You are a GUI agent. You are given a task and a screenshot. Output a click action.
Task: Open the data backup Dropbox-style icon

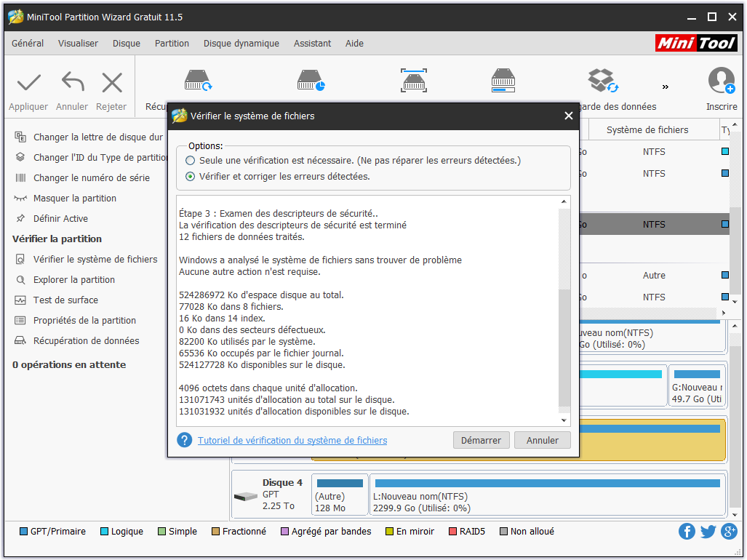pos(603,80)
